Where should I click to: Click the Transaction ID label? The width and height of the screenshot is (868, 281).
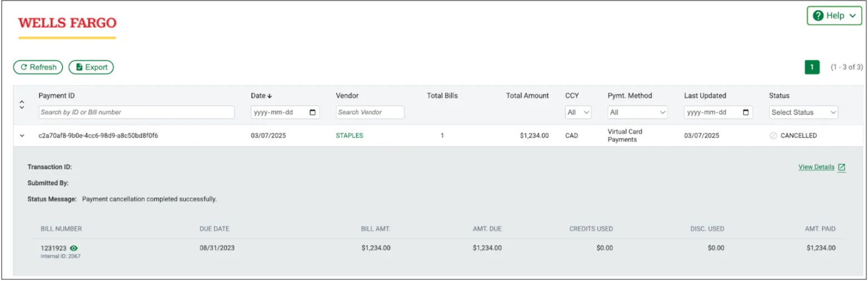[x=50, y=167]
